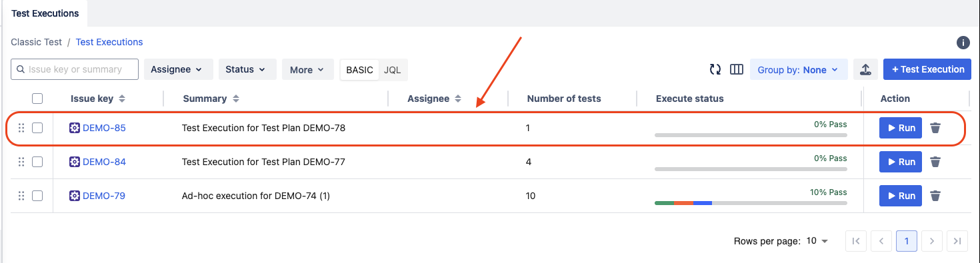Image resolution: width=980 pixels, height=263 pixels.
Task: Run the DEMO-84 test execution
Action: click(x=901, y=162)
